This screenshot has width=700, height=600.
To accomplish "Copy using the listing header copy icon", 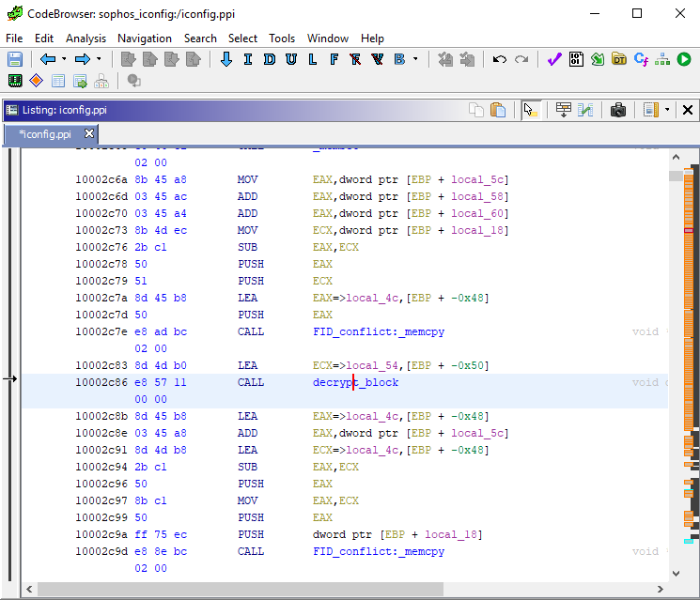I will coord(476,110).
